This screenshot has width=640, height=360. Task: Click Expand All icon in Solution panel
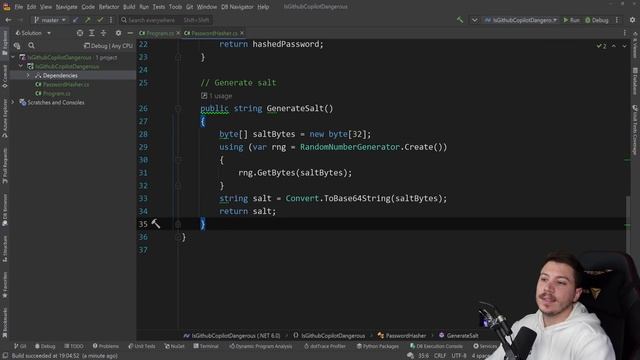pos(92,33)
